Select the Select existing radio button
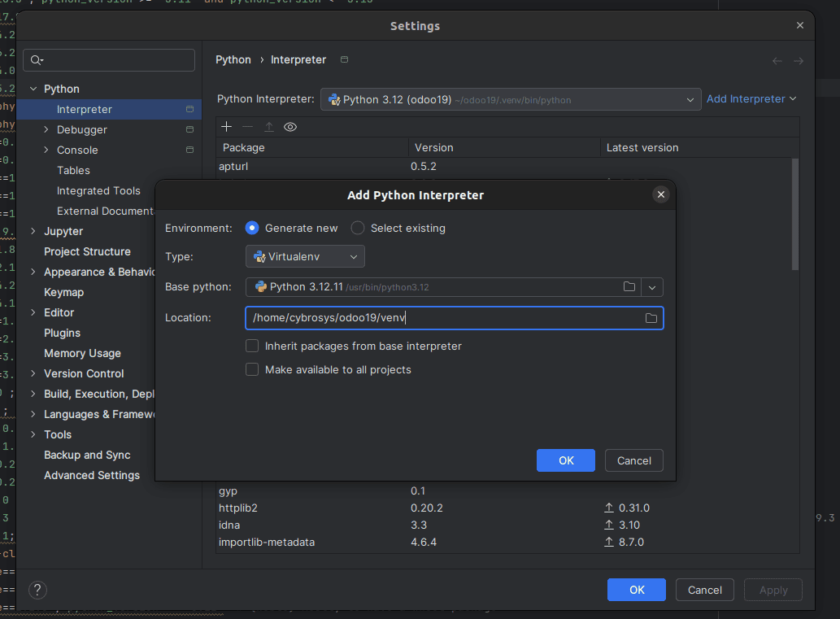 (x=357, y=229)
